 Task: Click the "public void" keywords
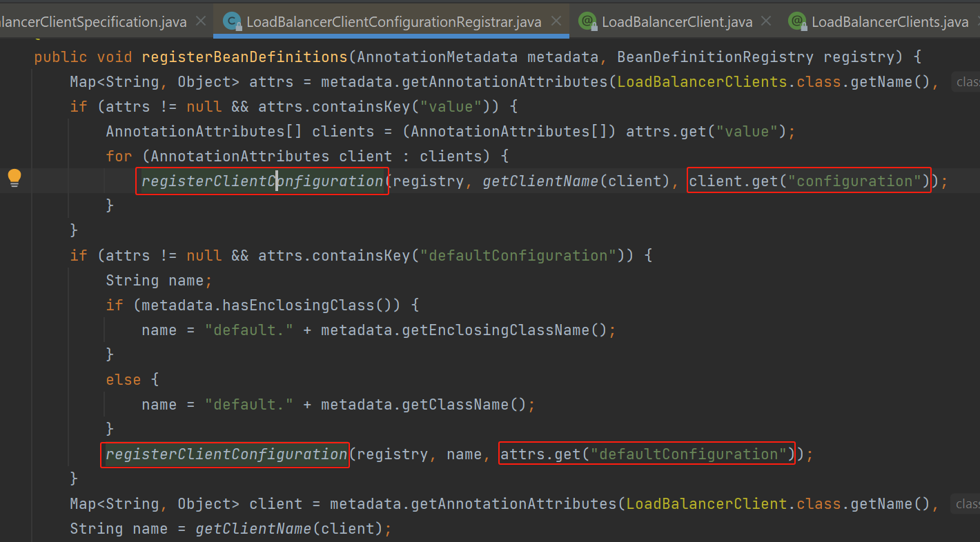[83, 57]
